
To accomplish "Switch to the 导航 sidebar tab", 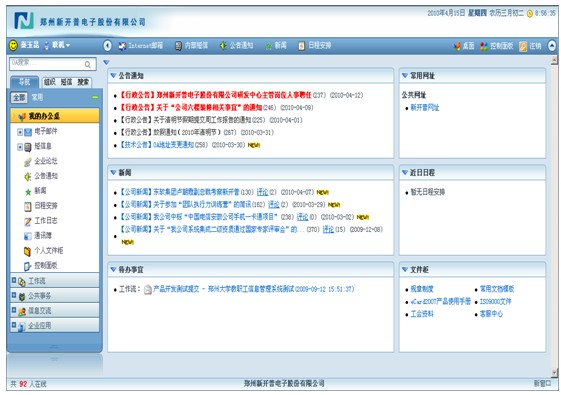I will tap(24, 82).
